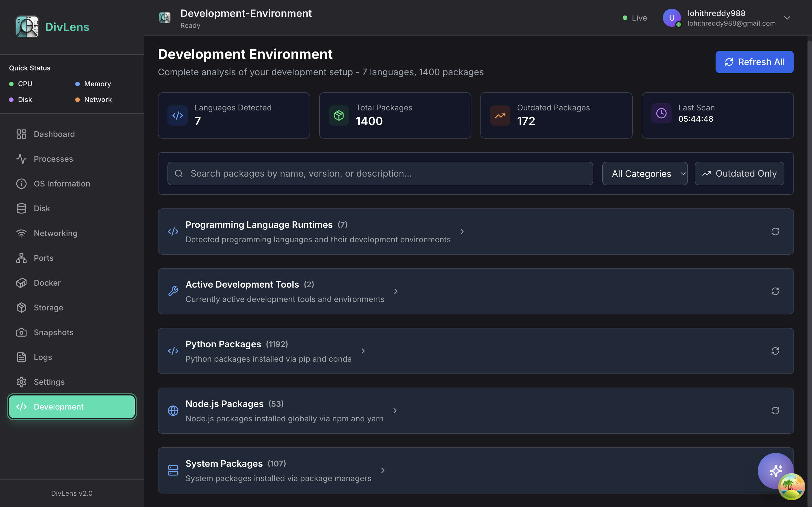Open the Snapshots sidebar item
The image size is (812, 507).
click(53, 332)
